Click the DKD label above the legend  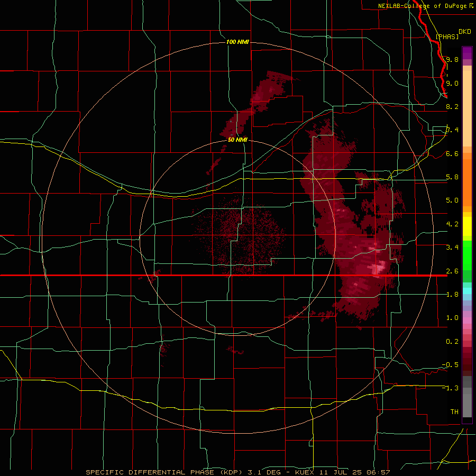coord(465,31)
